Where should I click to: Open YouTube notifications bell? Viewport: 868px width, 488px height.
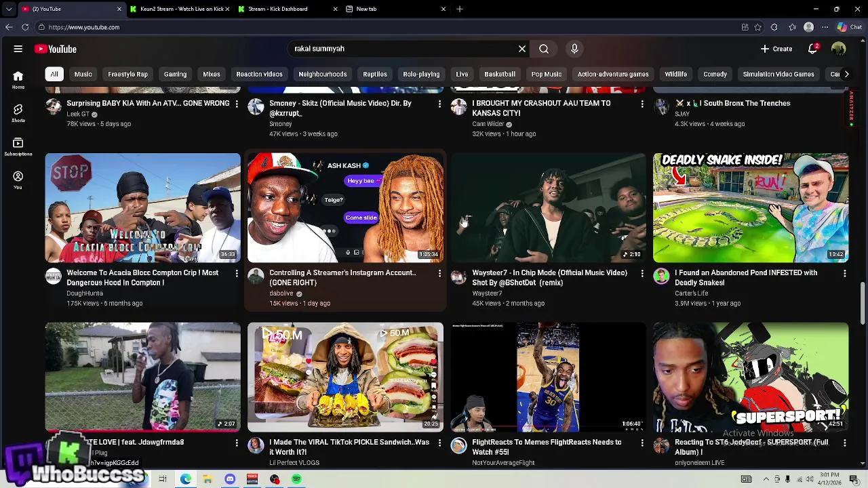click(813, 49)
